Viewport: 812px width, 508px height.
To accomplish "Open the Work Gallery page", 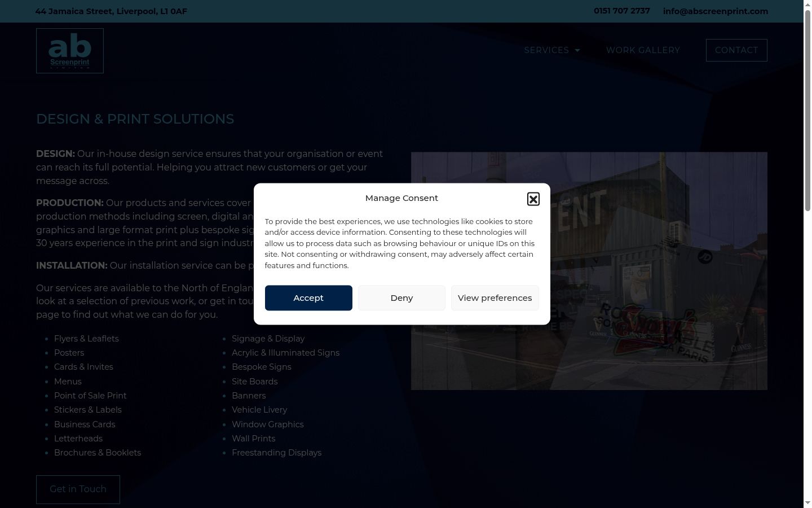I will pos(643,50).
